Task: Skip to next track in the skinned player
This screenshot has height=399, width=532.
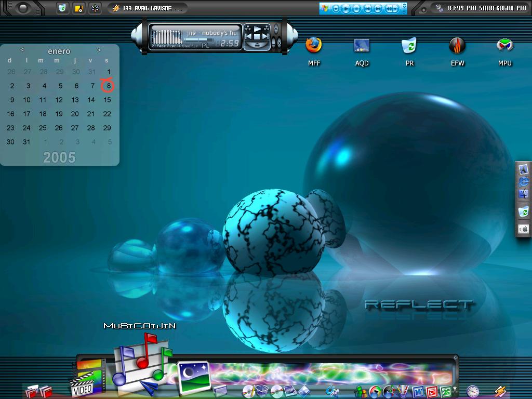Action: 265,36
